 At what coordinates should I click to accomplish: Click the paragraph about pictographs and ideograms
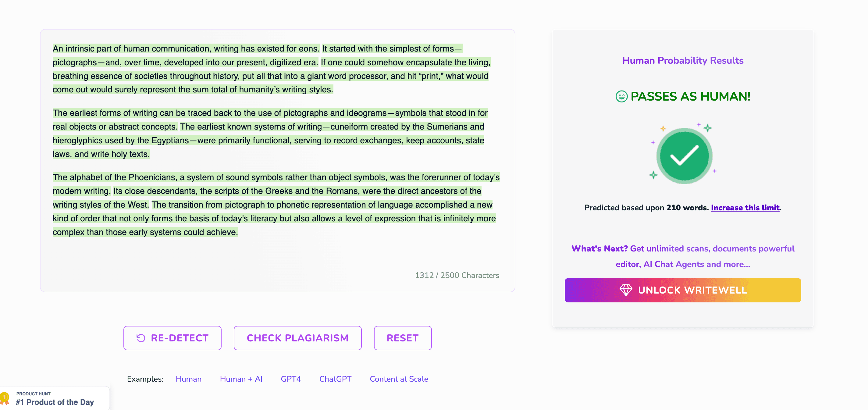[269, 134]
